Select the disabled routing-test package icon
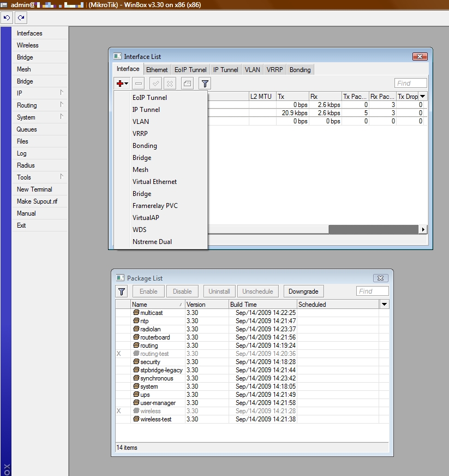Screen dimensions: 449x476 (136, 353)
